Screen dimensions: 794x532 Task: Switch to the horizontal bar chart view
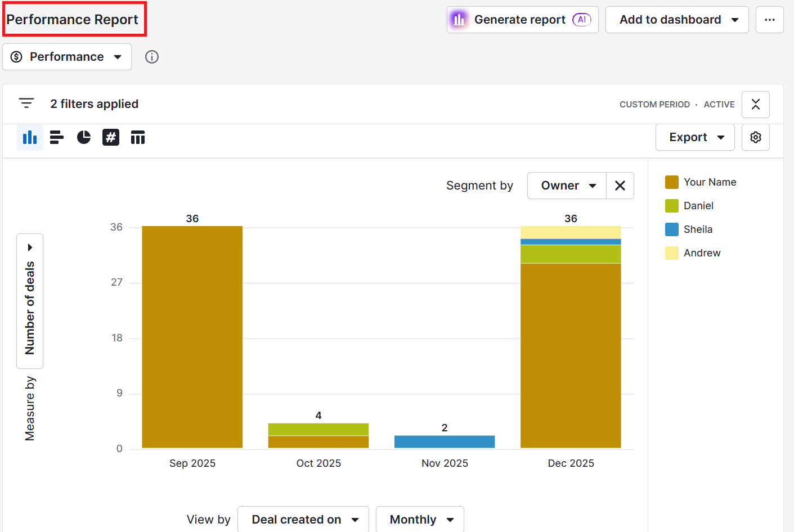pyautogui.click(x=57, y=137)
